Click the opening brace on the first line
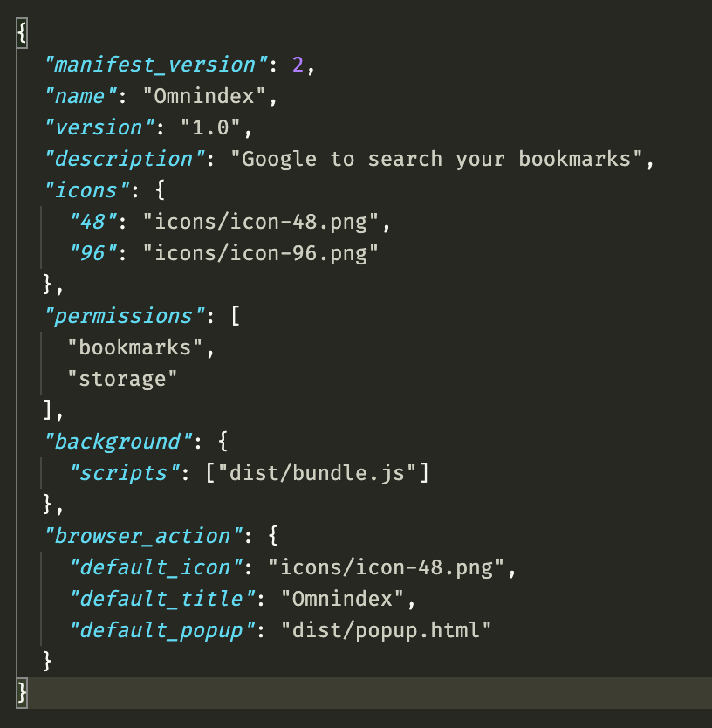 [x=22, y=33]
